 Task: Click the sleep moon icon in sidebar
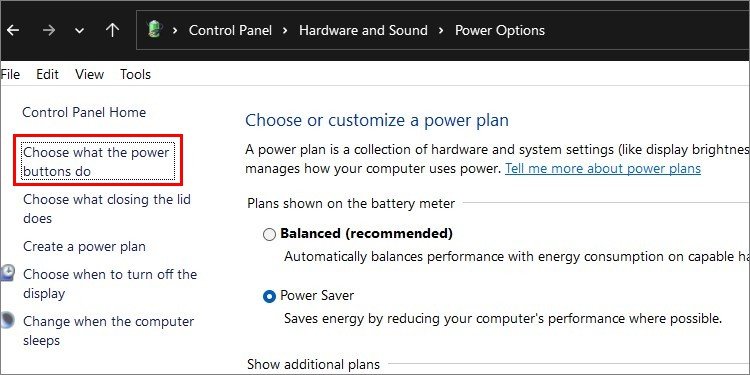point(7,320)
